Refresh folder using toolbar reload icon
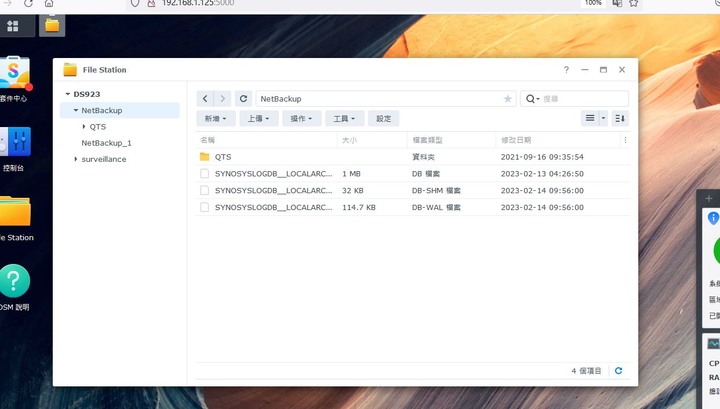 coord(243,99)
